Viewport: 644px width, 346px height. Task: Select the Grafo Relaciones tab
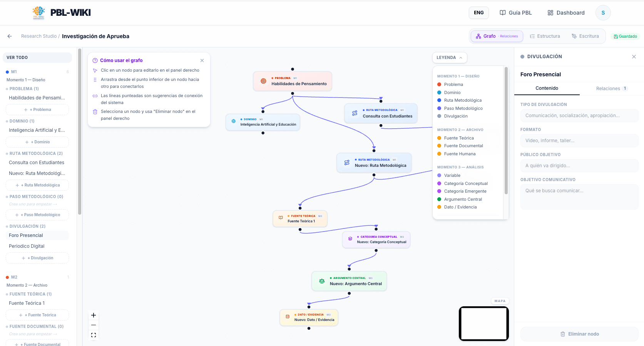[x=497, y=36]
